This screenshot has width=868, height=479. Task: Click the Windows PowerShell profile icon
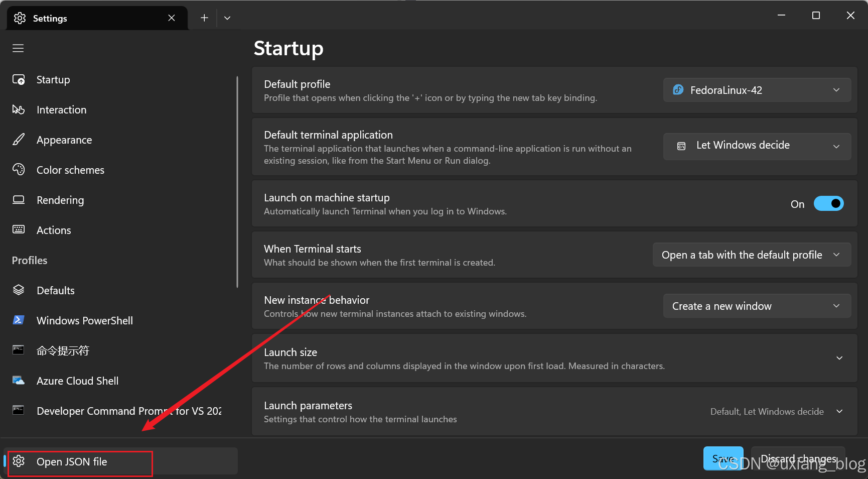point(19,320)
